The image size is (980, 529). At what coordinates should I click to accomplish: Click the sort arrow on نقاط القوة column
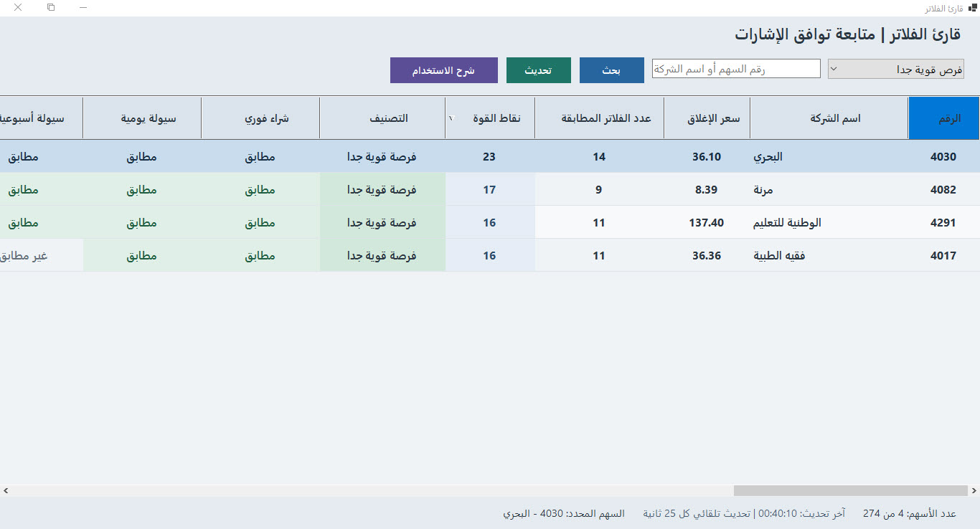click(451, 118)
